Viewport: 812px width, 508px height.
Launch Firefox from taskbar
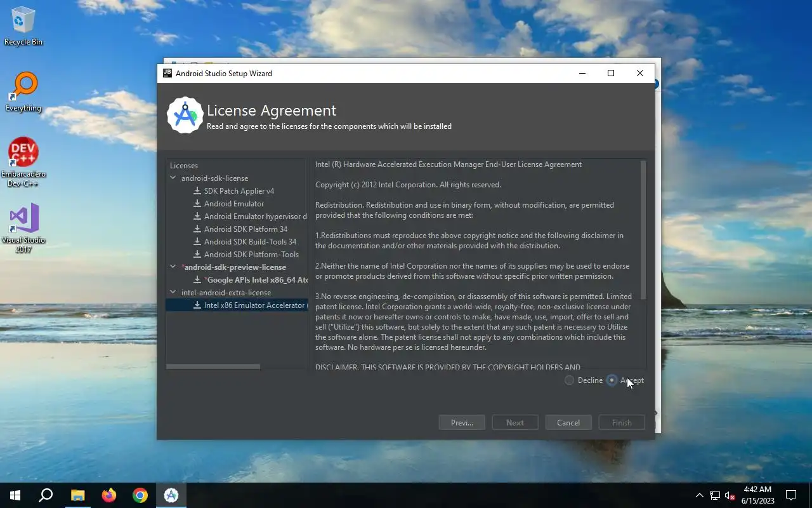tap(109, 495)
